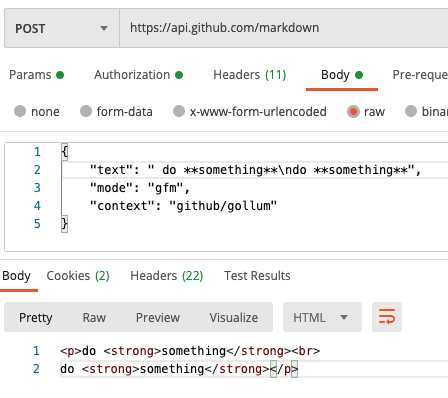Click line number 2 in request editor
448x398 pixels.
pos(37,170)
